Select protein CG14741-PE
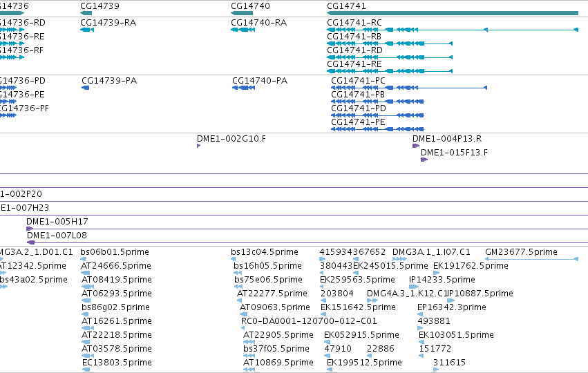588x373 pixels. (358, 122)
